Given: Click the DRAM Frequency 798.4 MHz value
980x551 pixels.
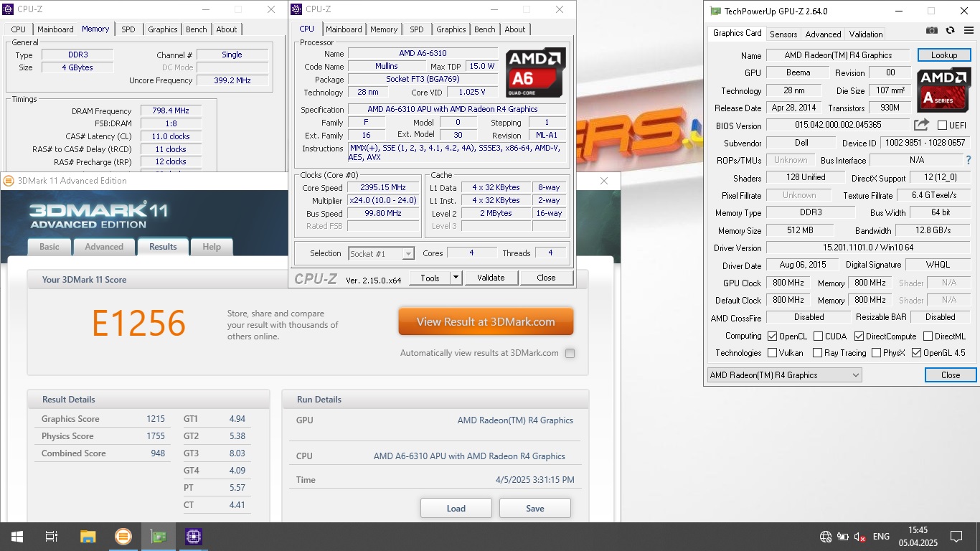Looking at the screenshot, I should point(171,111).
